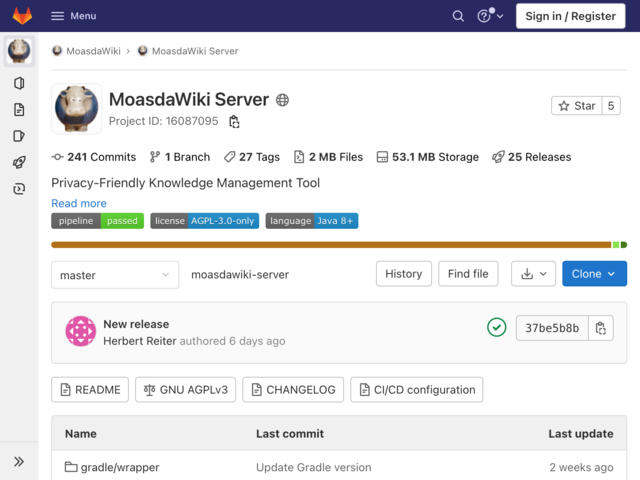The width and height of the screenshot is (640, 480).
Task: Click license AGPL-3.0-only badge
Action: (204, 221)
